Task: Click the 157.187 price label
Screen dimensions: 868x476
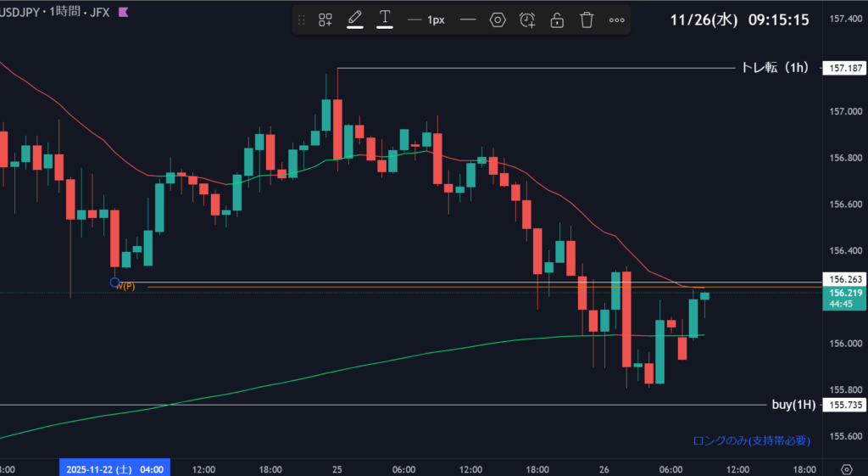Action: [x=844, y=69]
